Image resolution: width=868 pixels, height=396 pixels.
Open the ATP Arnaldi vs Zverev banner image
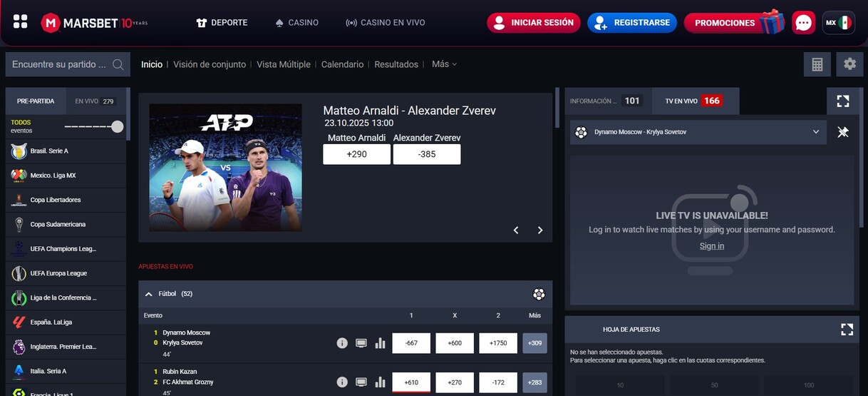coord(225,168)
